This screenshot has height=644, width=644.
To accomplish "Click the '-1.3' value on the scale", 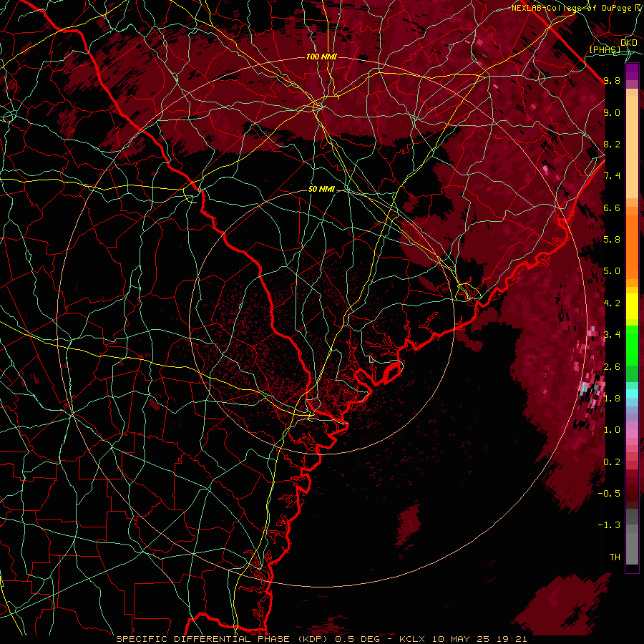I will [x=609, y=525].
